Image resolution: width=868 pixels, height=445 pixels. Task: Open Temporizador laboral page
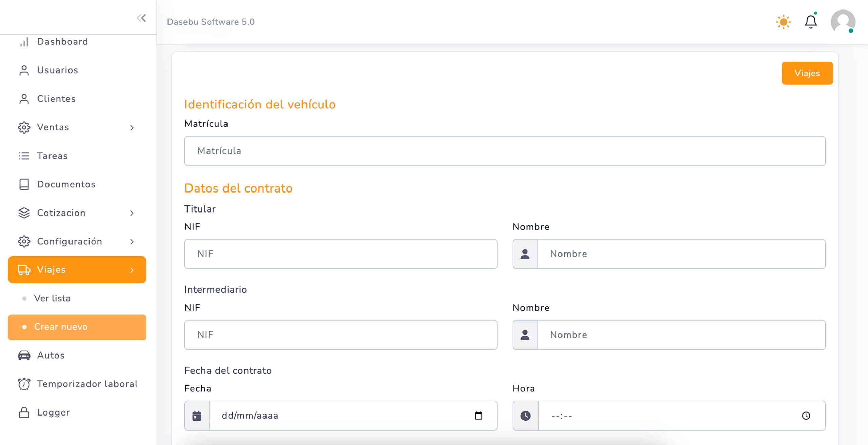point(77,384)
